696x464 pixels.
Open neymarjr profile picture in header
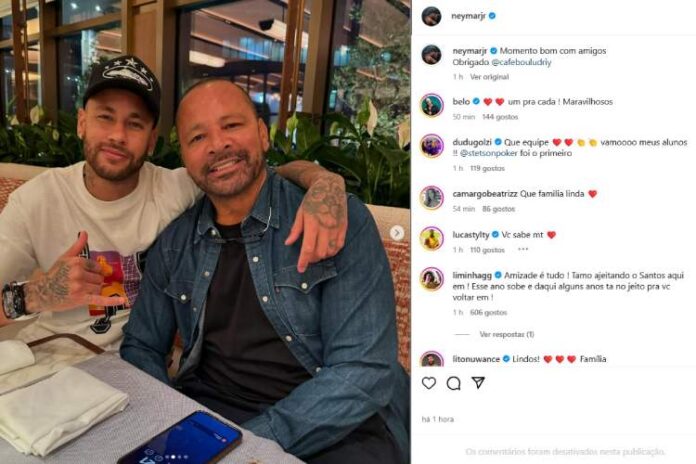[431, 16]
